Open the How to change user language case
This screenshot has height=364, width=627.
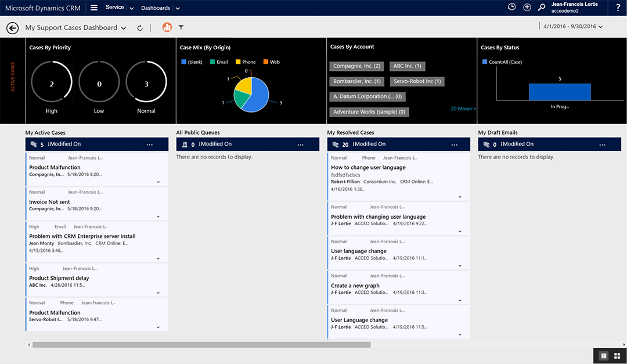368,167
